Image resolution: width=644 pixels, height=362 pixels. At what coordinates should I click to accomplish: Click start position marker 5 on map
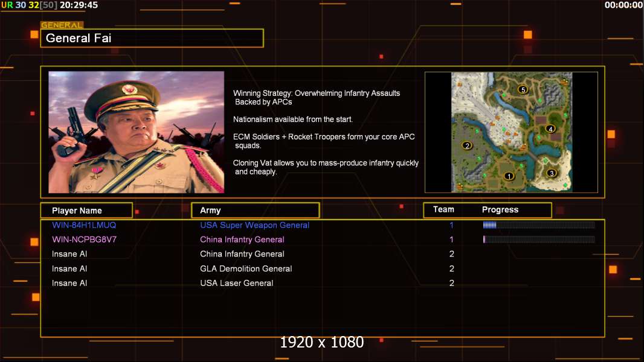tap(523, 89)
